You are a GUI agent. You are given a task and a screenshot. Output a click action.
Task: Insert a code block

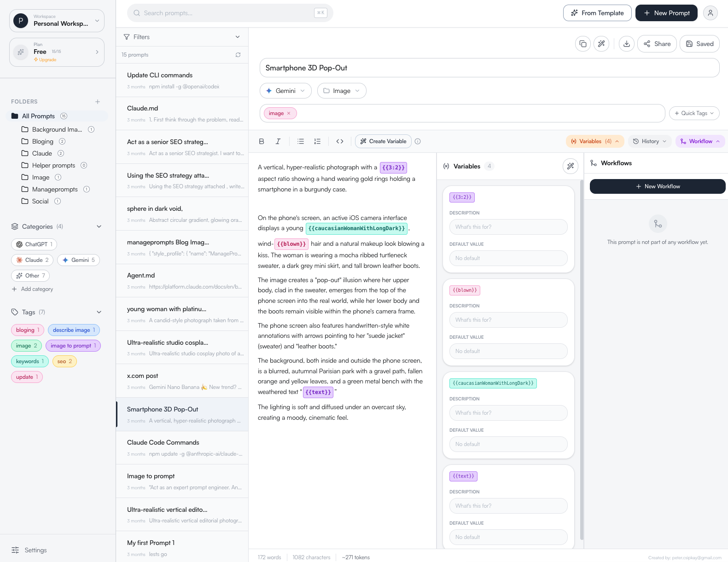click(x=340, y=141)
